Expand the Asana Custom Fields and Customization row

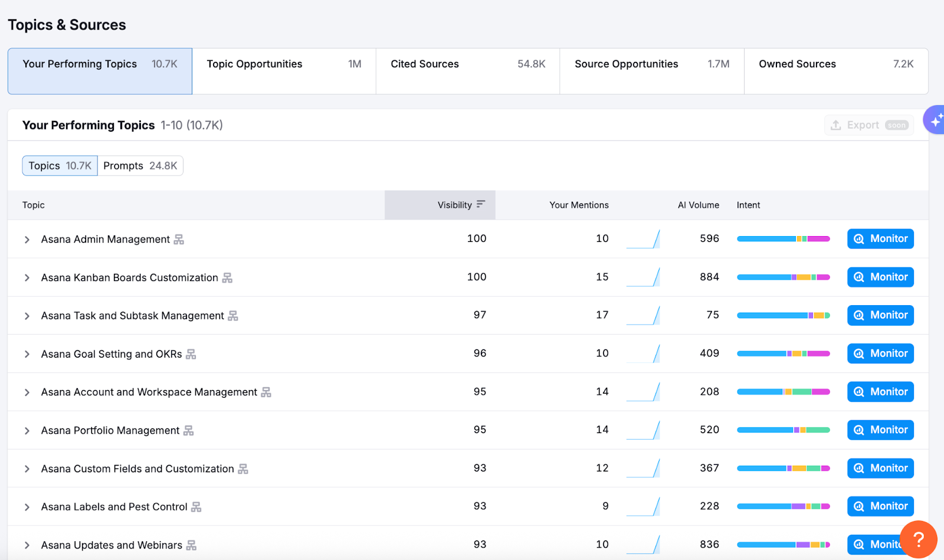pyautogui.click(x=27, y=468)
